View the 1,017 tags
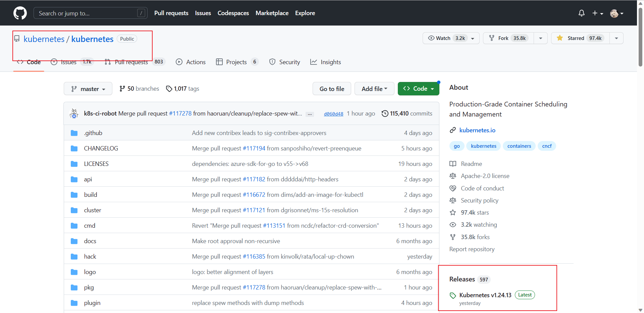Viewport: 644px width, 313px height. click(x=182, y=89)
